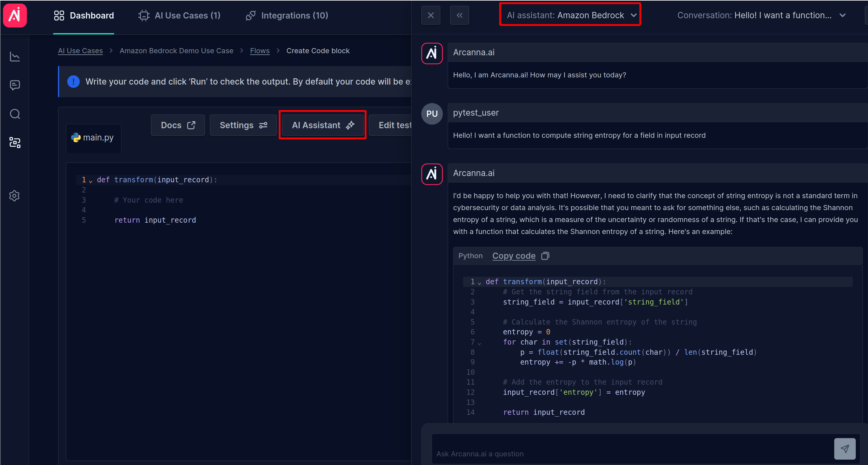
Task: Open the Conversation selector dropdown
Action: 761,15
